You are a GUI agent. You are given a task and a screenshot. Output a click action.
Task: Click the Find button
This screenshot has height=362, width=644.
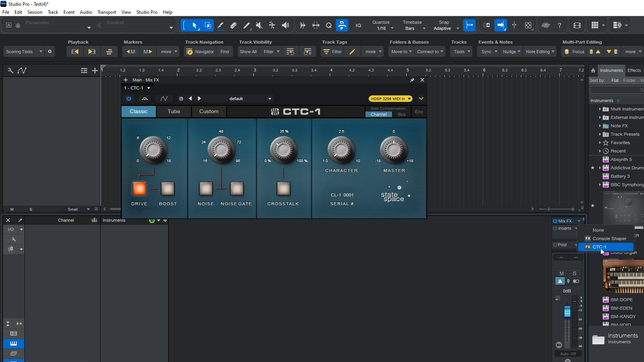pos(225,52)
